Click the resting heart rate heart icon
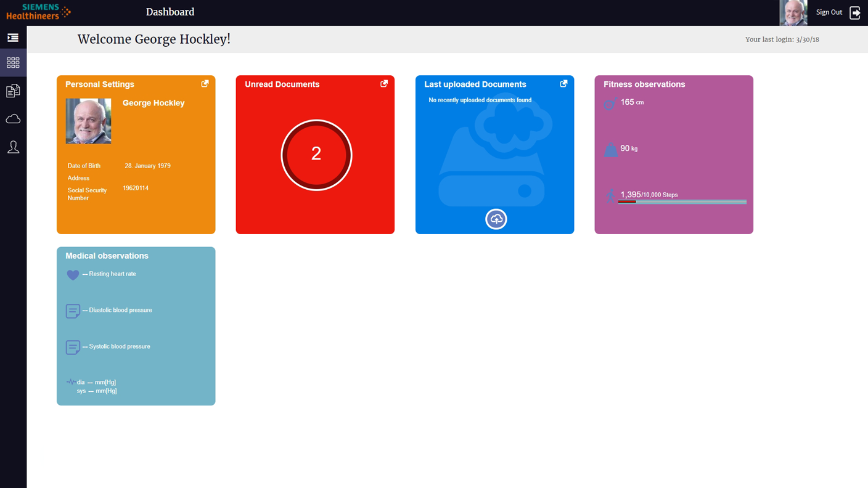 coord(73,275)
